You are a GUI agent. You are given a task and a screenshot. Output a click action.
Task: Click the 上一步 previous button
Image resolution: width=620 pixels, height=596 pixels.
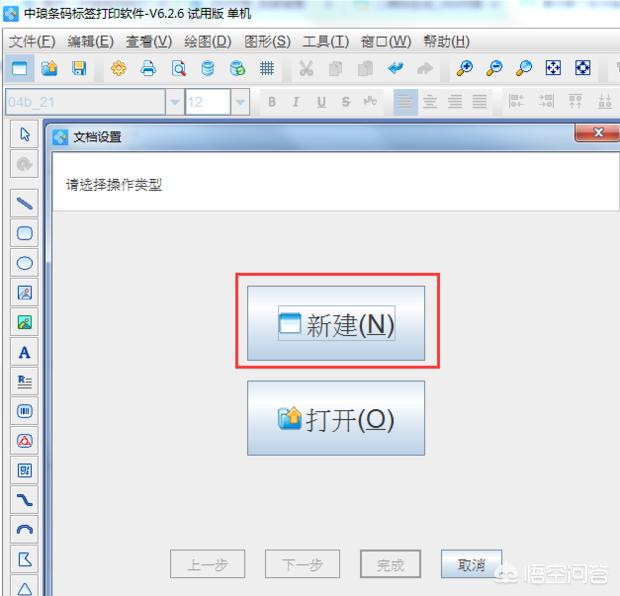(208, 564)
